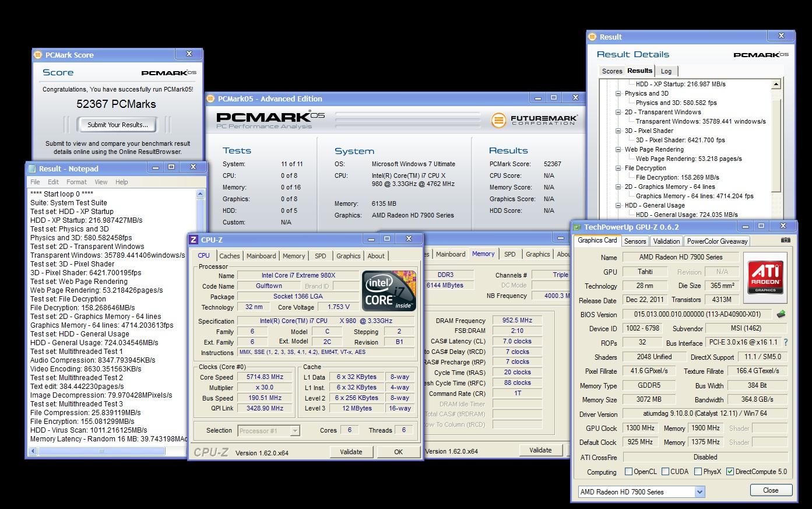Click the DRAM Frequency 952.5 MHz value

(517, 321)
